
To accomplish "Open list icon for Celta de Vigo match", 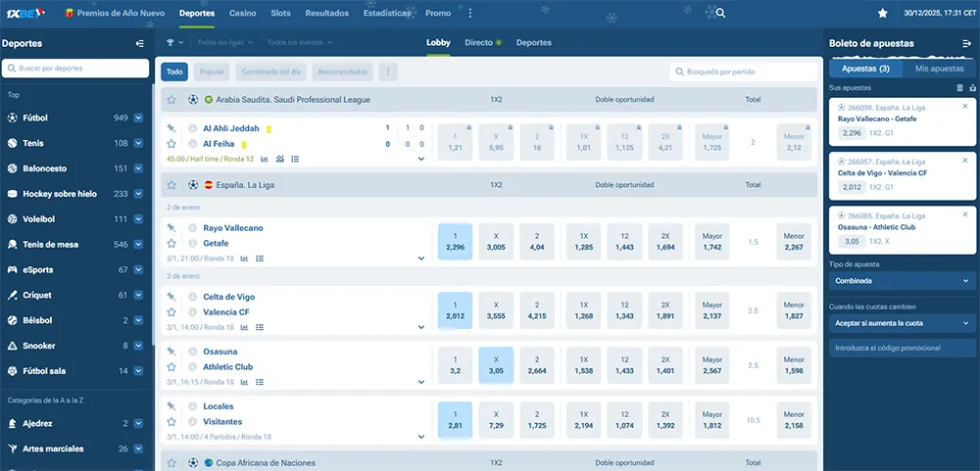I will (x=260, y=327).
